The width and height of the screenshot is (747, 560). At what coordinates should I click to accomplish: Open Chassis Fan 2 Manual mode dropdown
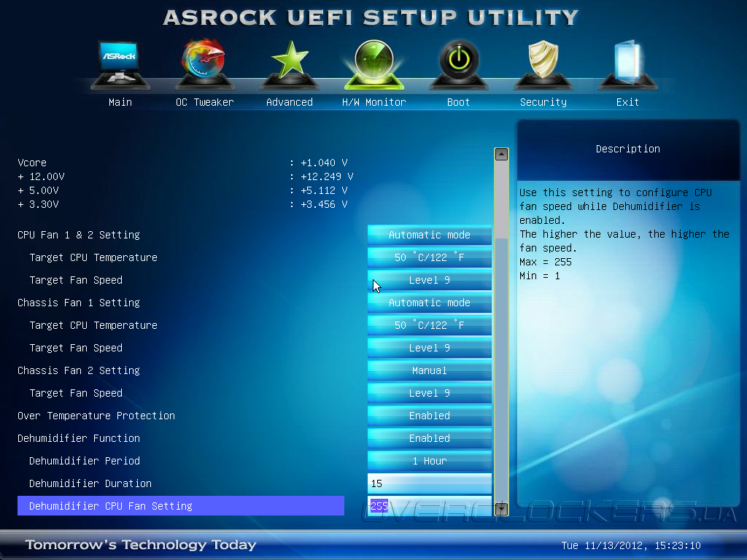pyautogui.click(x=429, y=370)
